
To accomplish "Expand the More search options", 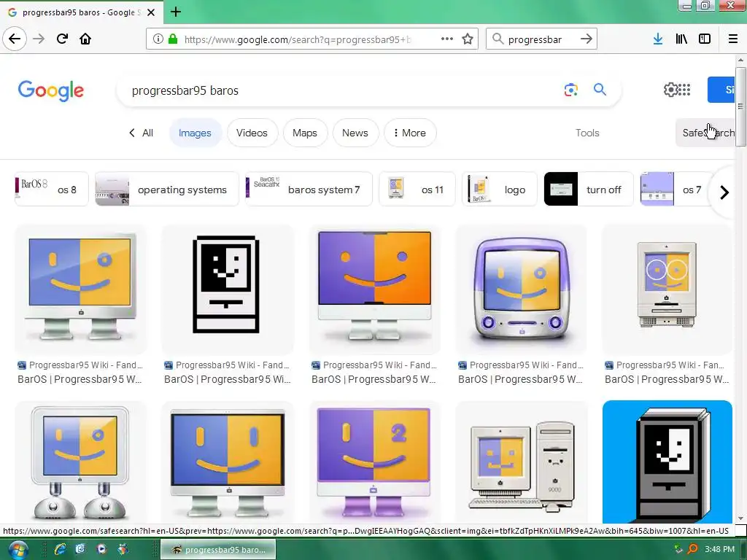I will [x=410, y=133].
